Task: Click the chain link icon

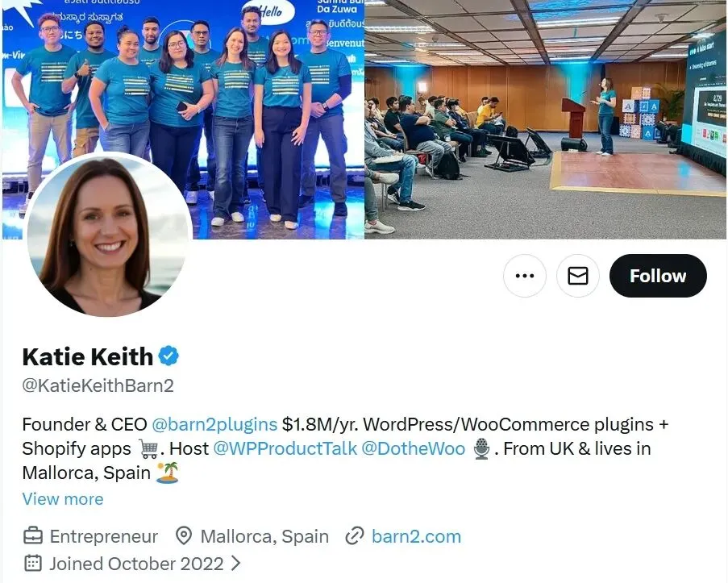Action: 355,536
